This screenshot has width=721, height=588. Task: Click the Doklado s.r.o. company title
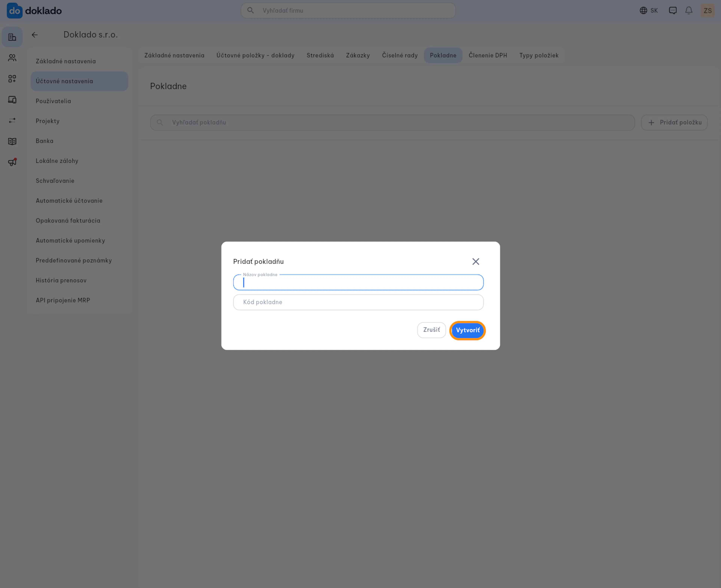(91, 35)
